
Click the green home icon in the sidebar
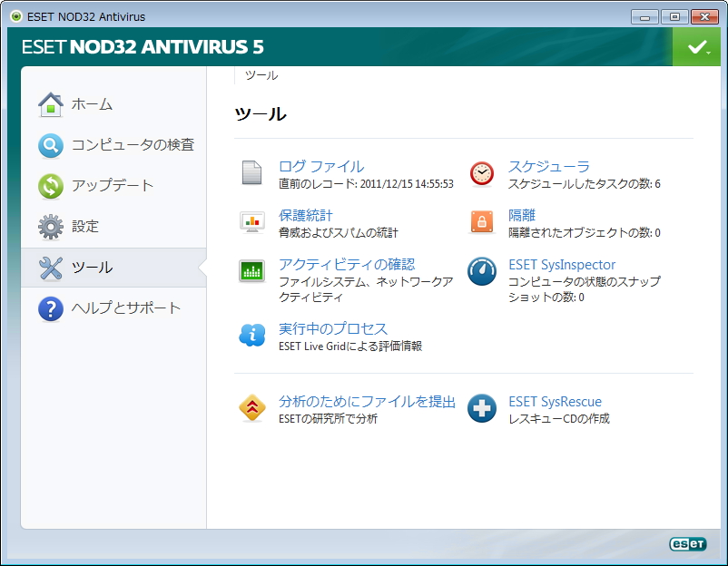[x=50, y=105]
